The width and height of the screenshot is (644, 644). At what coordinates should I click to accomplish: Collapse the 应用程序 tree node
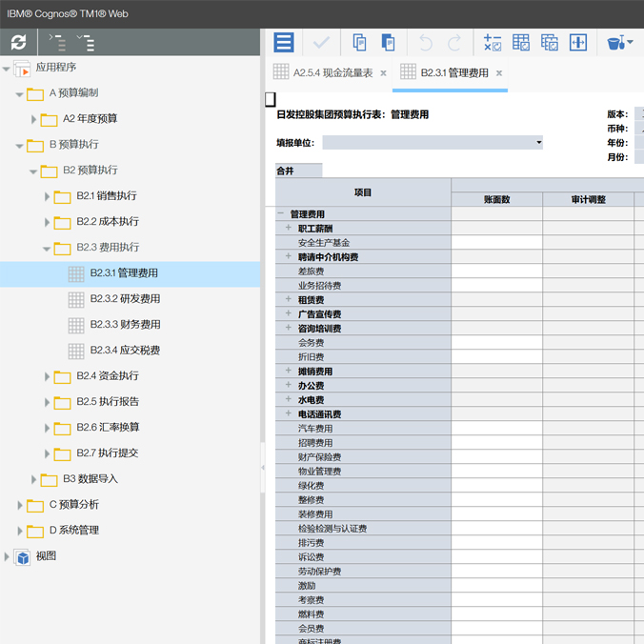(x=6, y=69)
